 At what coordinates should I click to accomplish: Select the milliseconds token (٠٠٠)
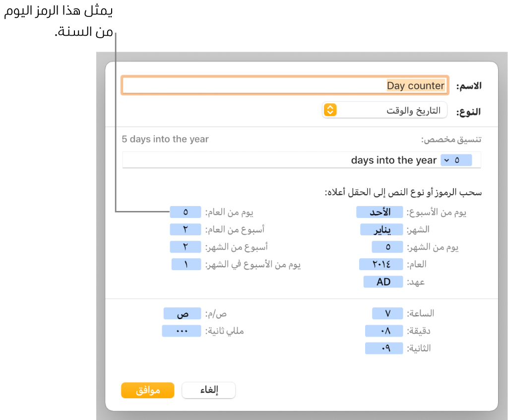point(182,331)
